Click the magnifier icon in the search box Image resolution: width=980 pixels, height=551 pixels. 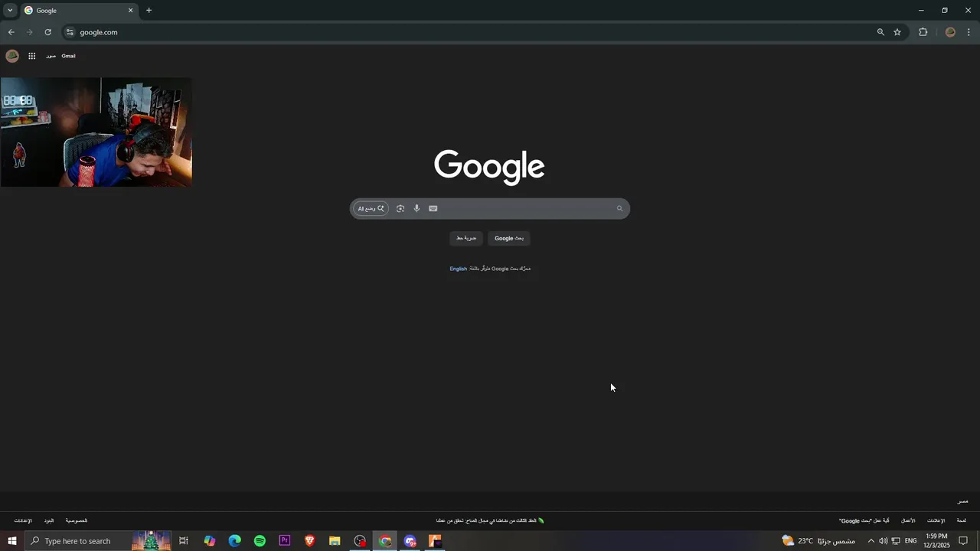[619, 208]
